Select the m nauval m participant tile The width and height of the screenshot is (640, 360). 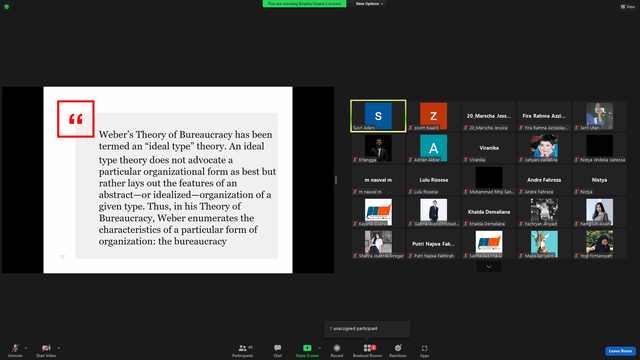[x=378, y=180]
